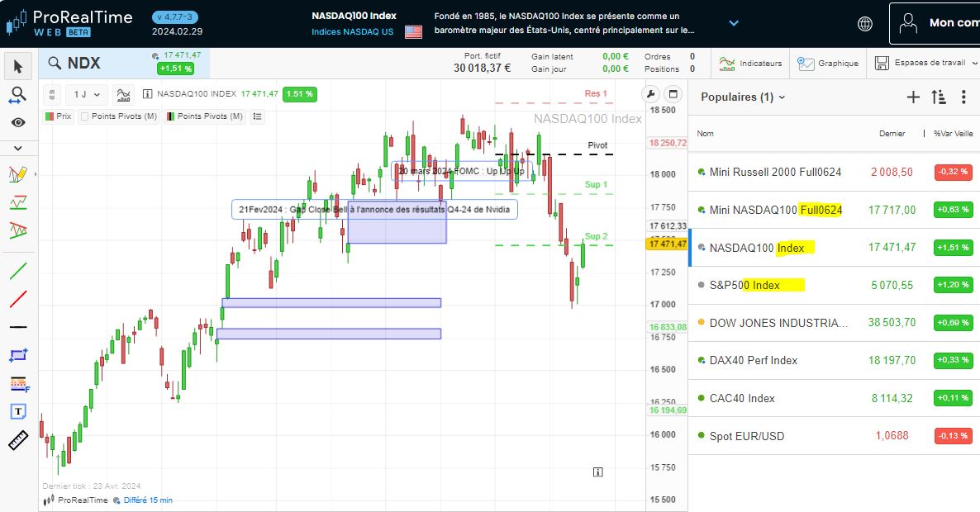Pick the red trend line tool

[x=18, y=299]
